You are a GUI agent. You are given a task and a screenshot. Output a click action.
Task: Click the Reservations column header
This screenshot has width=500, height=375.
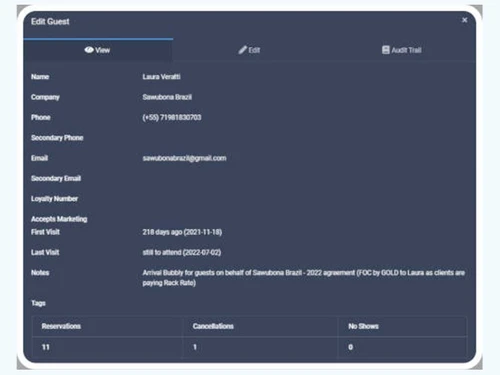pos(61,326)
